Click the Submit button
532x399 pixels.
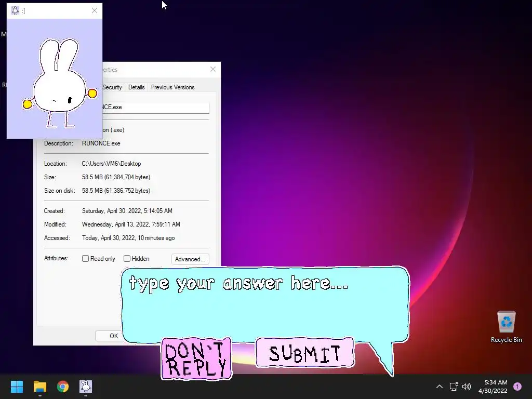coord(305,353)
